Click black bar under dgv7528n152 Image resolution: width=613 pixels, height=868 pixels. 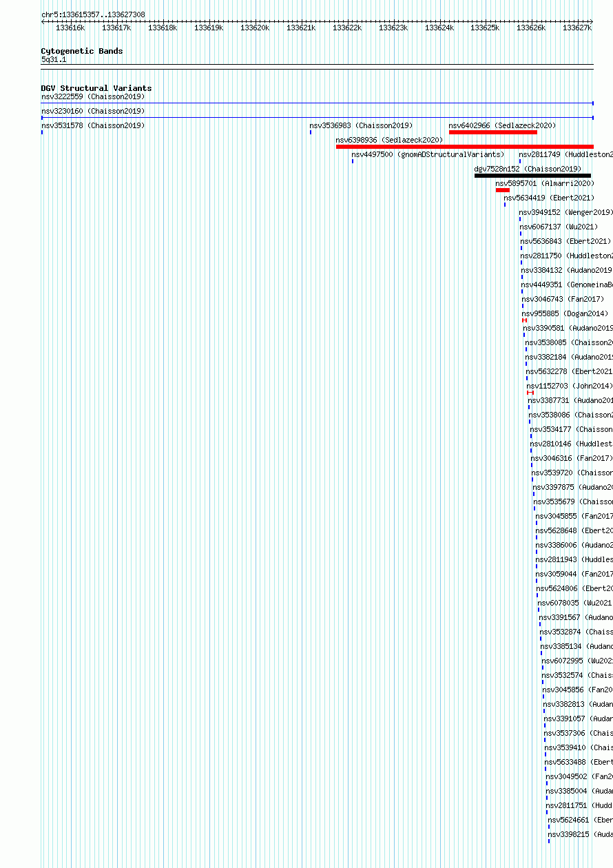(x=532, y=176)
